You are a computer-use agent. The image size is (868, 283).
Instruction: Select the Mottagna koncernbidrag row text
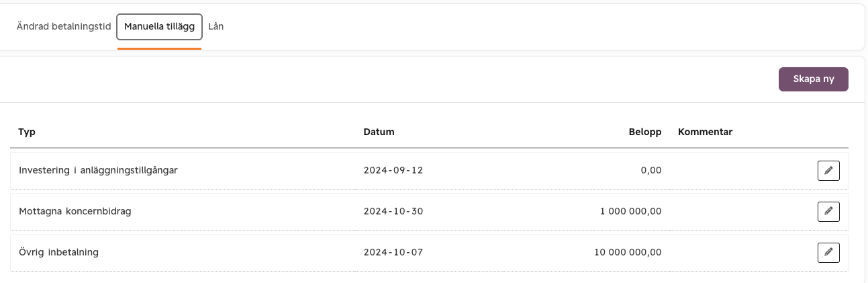(75, 212)
